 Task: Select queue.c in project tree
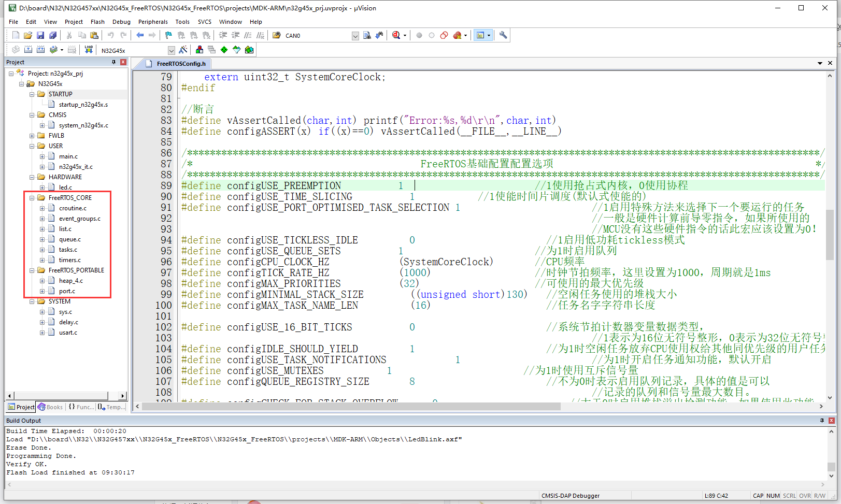click(x=69, y=239)
